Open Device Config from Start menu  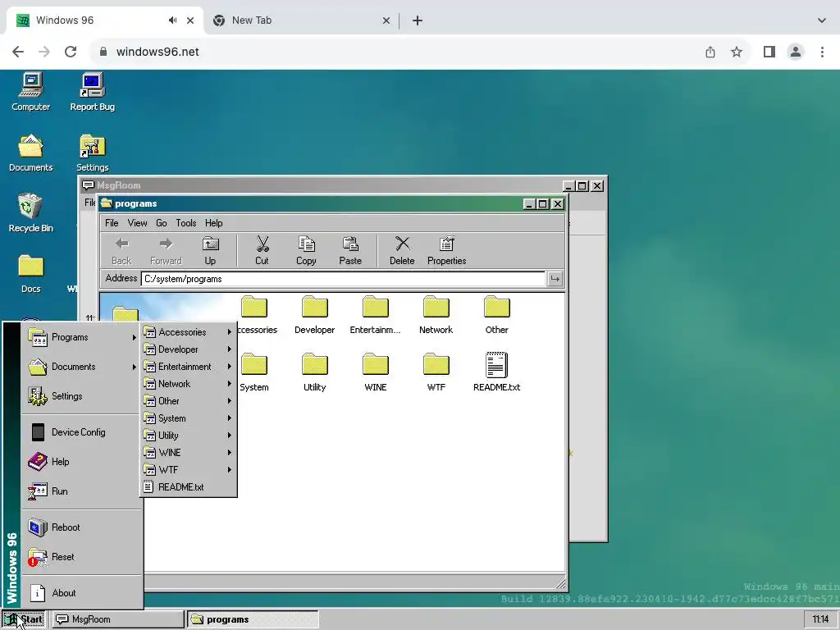[81, 432]
